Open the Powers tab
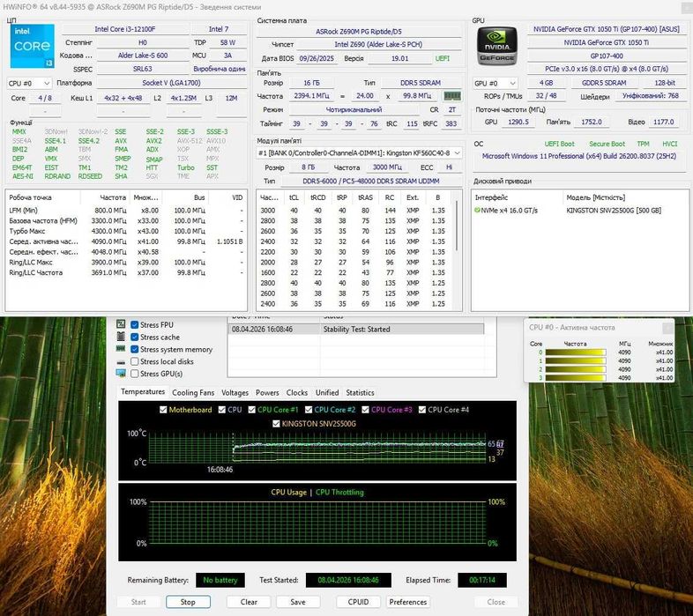 267,392
